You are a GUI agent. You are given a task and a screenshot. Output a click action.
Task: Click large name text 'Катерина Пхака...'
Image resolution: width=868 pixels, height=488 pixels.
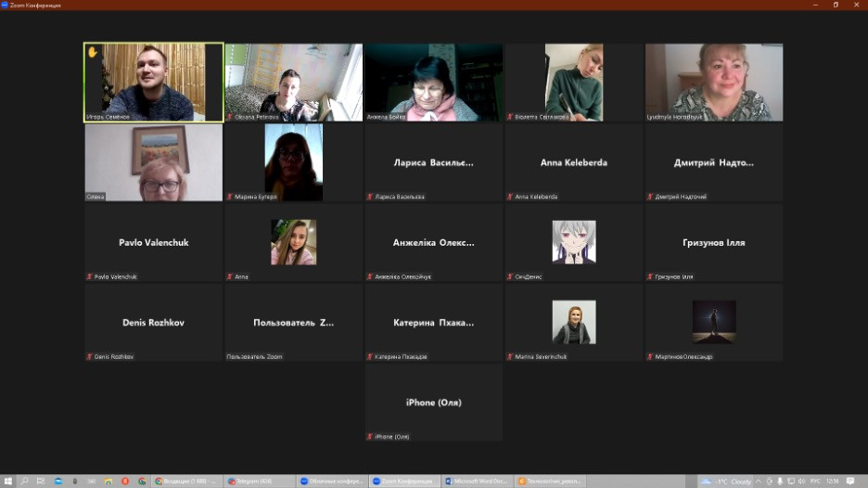(434, 322)
